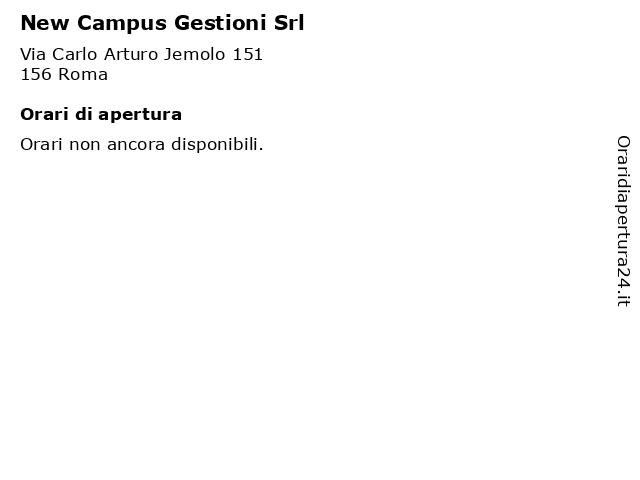This screenshot has height=480, width=640.
Task: Open the vertical Oraridiapertura24.it watermark link
Action: (623, 221)
